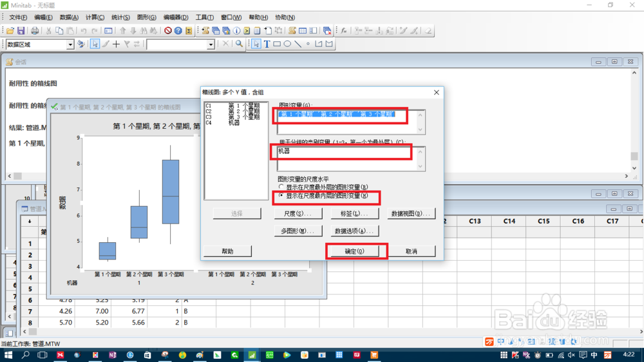644x362 pixels.
Task: Open the 统计(S) menu
Action: pyautogui.click(x=120, y=17)
